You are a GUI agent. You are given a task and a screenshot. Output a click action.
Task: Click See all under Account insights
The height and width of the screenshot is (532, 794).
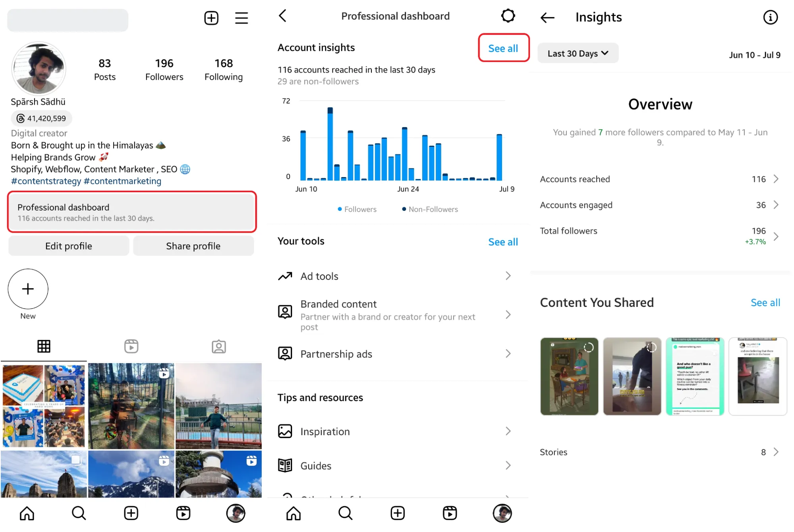[x=502, y=49]
